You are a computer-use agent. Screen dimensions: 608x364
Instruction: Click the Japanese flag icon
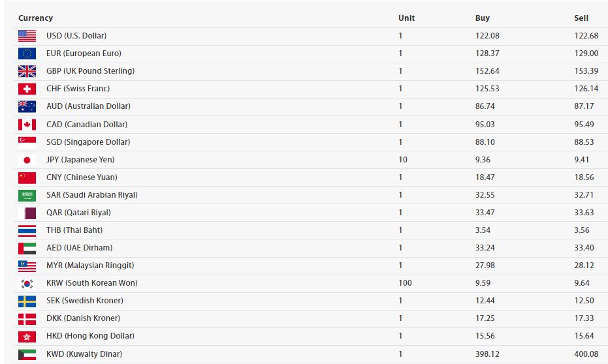pyautogui.click(x=27, y=160)
